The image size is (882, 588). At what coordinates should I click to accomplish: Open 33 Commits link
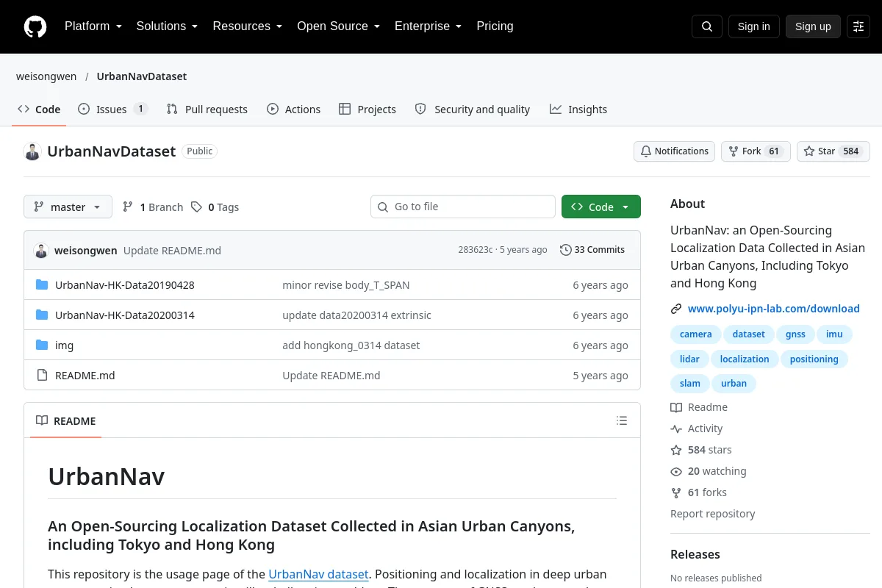point(592,250)
